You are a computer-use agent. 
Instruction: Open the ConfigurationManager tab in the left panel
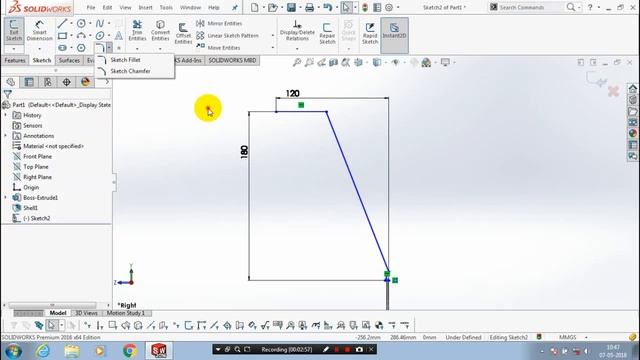[x=48, y=82]
